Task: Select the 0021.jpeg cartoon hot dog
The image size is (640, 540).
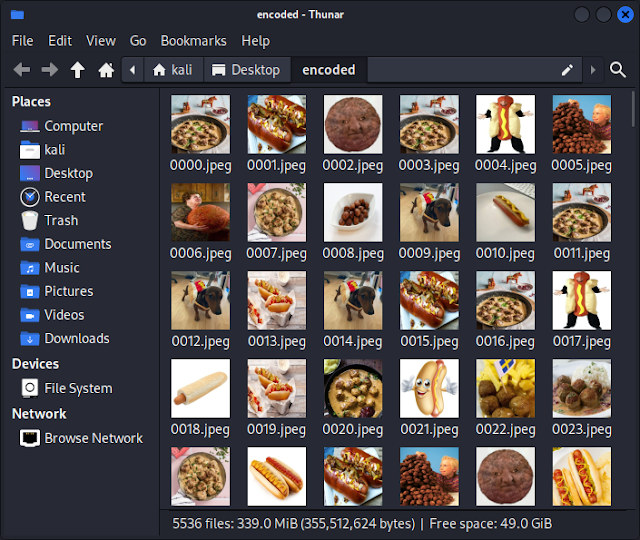Action: (x=429, y=389)
